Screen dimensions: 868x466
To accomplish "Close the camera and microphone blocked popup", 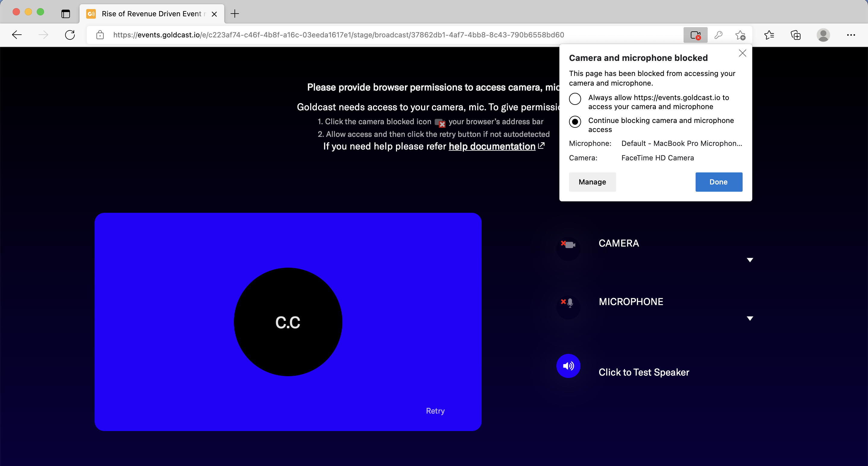I will 742,53.
